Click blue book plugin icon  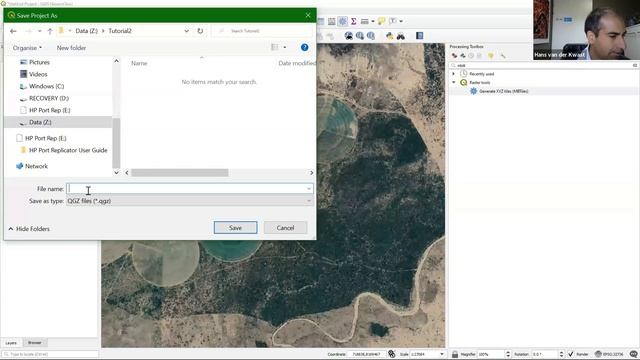[x=420, y=36]
